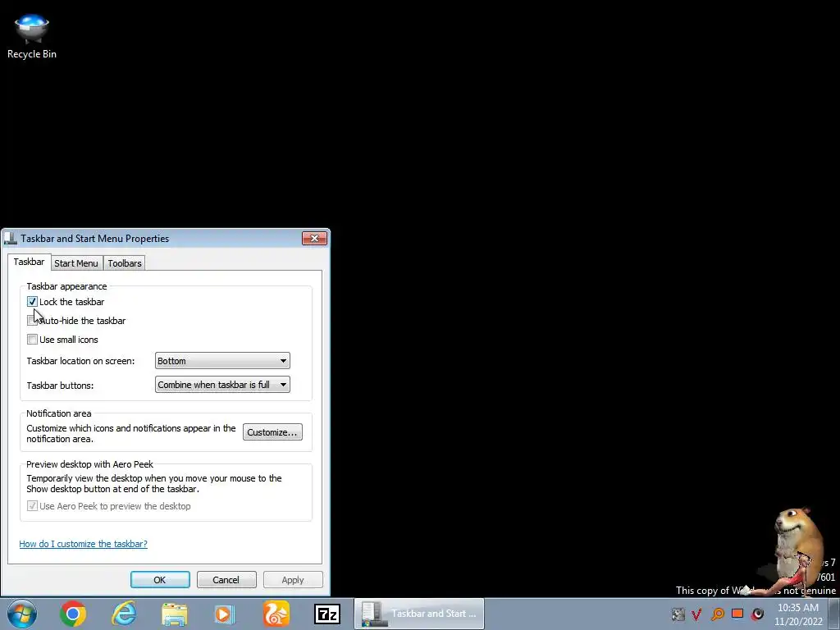The height and width of the screenshot is (630, 840).
Task: Switch to the Toolbars tab
Action: pyautogui.click(x=125, y=263)
